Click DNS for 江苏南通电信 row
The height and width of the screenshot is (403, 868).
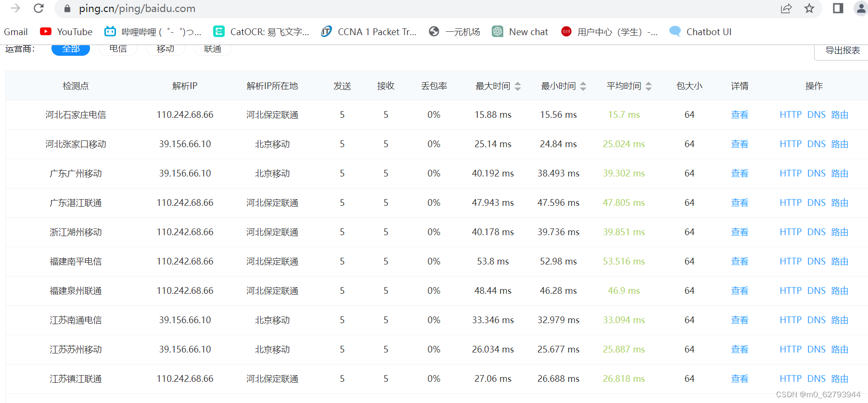pyautogui.click(x=816, y=320)
